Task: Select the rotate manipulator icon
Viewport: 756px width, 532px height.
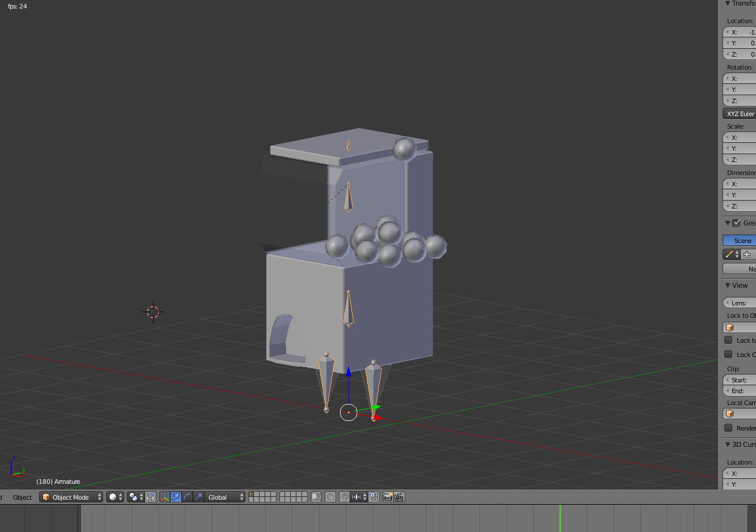Action: 186,497
